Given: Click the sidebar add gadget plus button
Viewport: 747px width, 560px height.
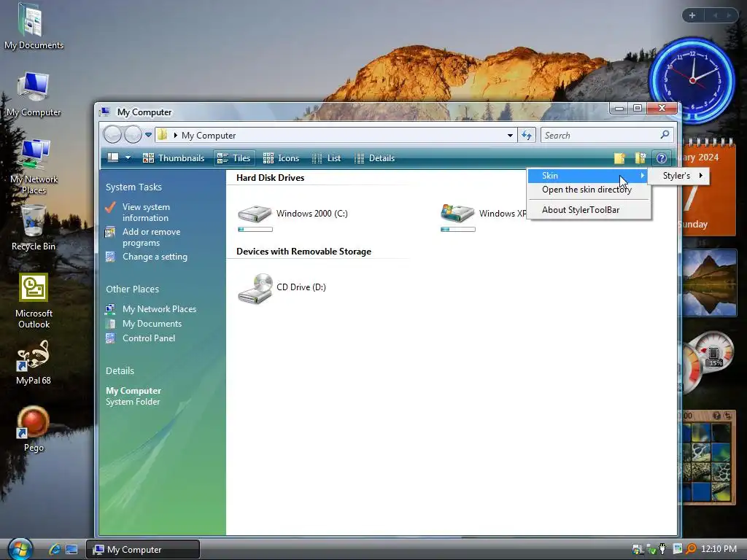Looking at the screenshot, I should (692, 15).
